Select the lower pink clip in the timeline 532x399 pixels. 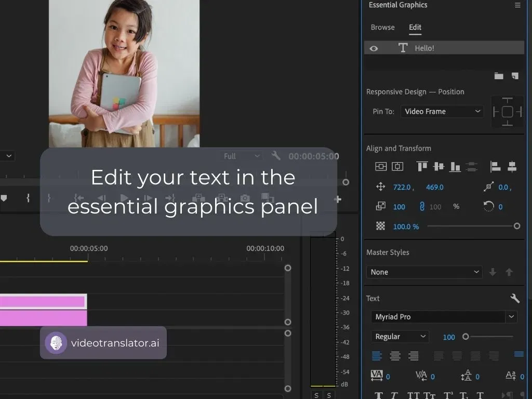pyautogui.click(x=44, y=318)
